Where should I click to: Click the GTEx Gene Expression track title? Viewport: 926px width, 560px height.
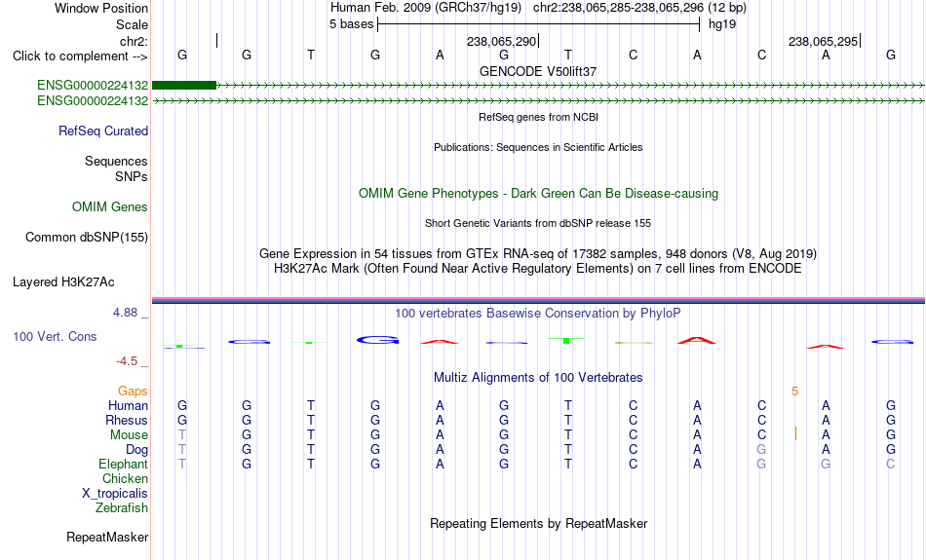click(x=538, y=254)
